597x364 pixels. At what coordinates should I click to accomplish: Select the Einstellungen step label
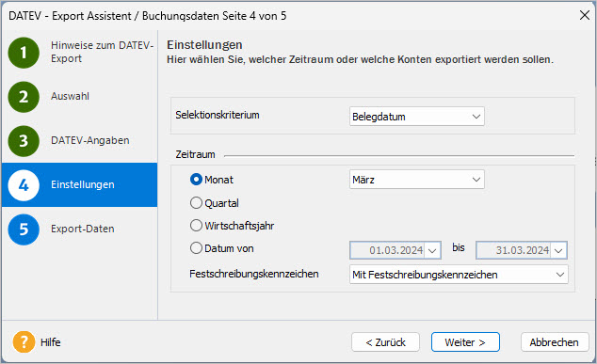(83, 184)
